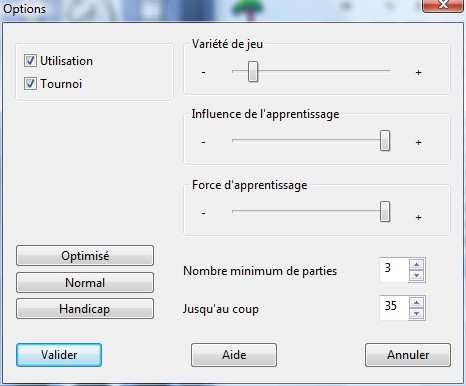This screenshot has height=386, width=466.
Task: Close the Options dialog window
Action: (443, 5)
